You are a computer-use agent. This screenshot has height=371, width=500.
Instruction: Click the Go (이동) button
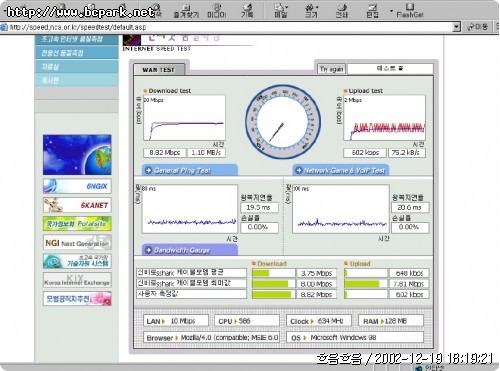tap(478, 27)
